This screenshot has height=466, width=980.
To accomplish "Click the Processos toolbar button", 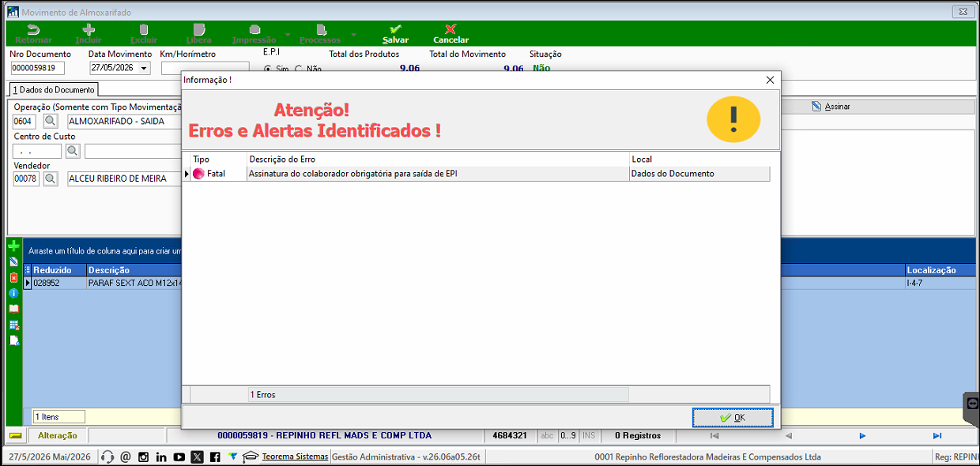I will [320, 34].
